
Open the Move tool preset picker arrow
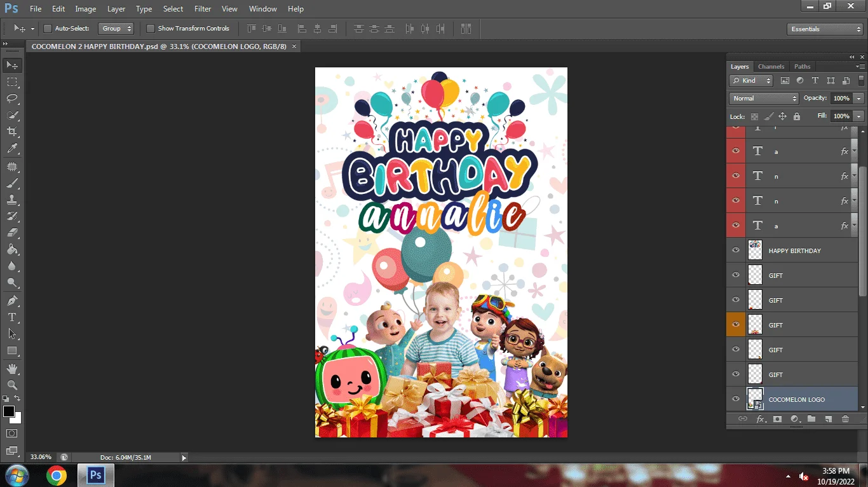(x=32, y=29)
